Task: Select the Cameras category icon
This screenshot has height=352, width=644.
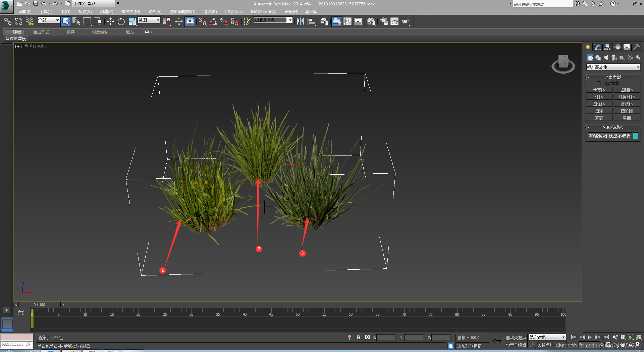Action: (x=614, y=58)
